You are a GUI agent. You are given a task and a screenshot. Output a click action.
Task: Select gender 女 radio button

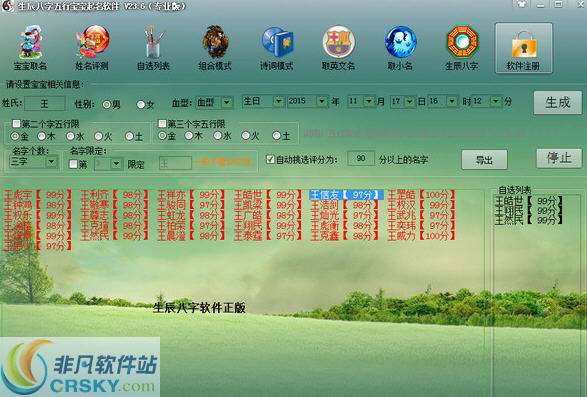pos(141,104)
